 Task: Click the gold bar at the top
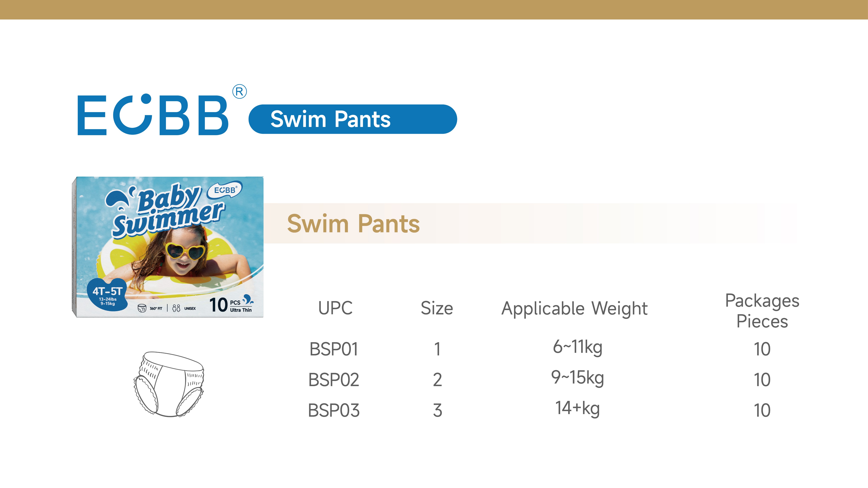click(434, 9)
